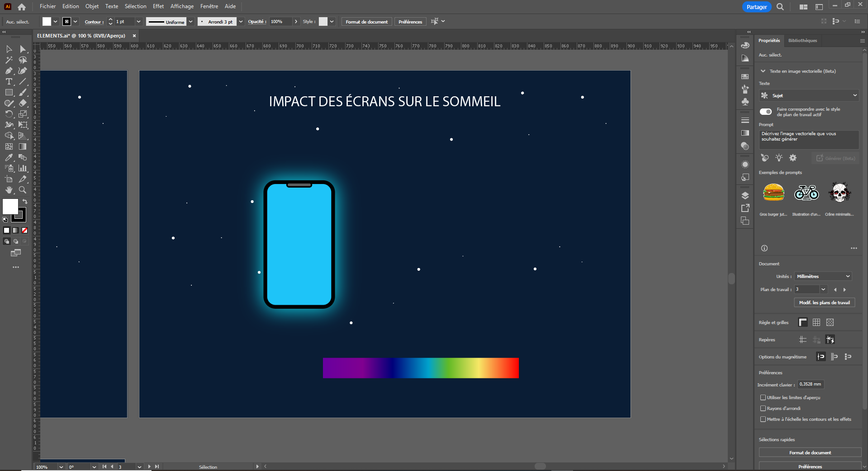Screen dimensions: 868x471
Task: Select the Column Graph tool
Action: click(23, 168)
